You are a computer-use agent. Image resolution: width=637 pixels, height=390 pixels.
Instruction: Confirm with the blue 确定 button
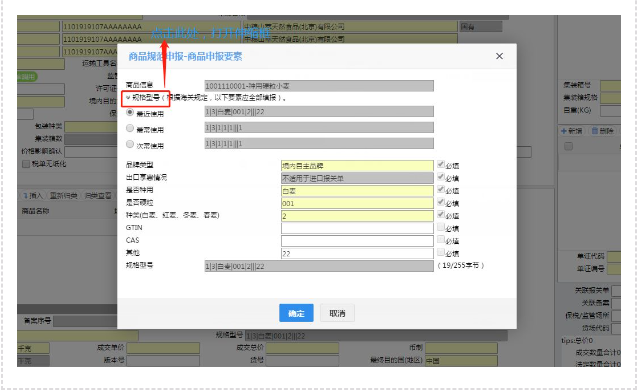point(296,313)
